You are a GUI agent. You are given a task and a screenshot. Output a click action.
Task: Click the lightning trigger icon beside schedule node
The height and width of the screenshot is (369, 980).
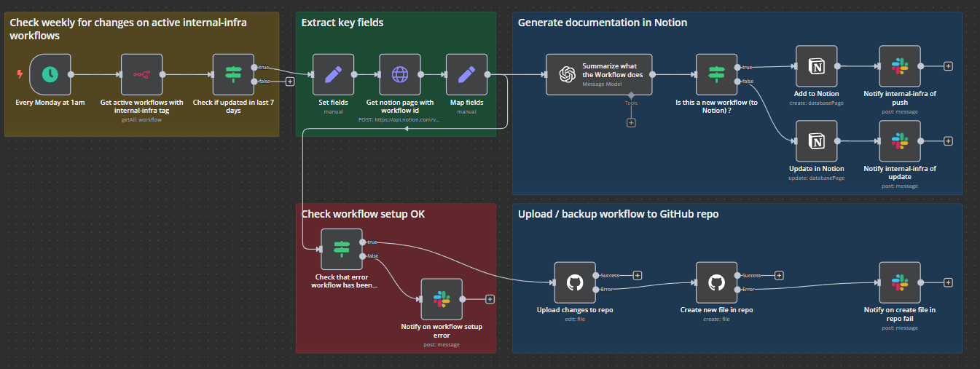click(x=20, y=74)
